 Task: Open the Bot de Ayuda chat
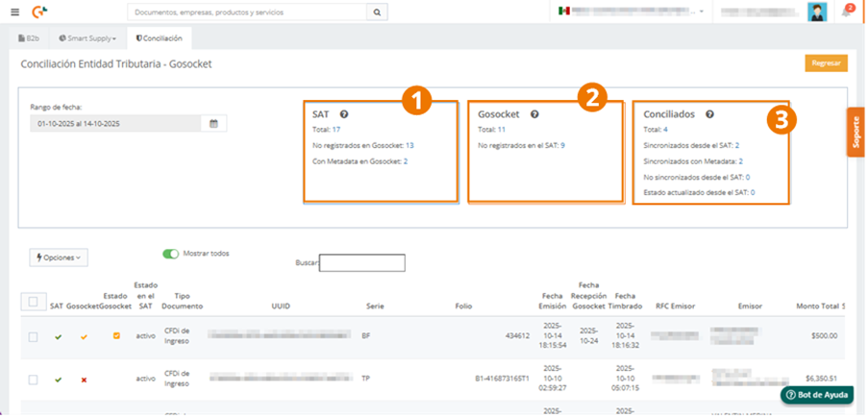pyautogui.click(x=816, y=395)
